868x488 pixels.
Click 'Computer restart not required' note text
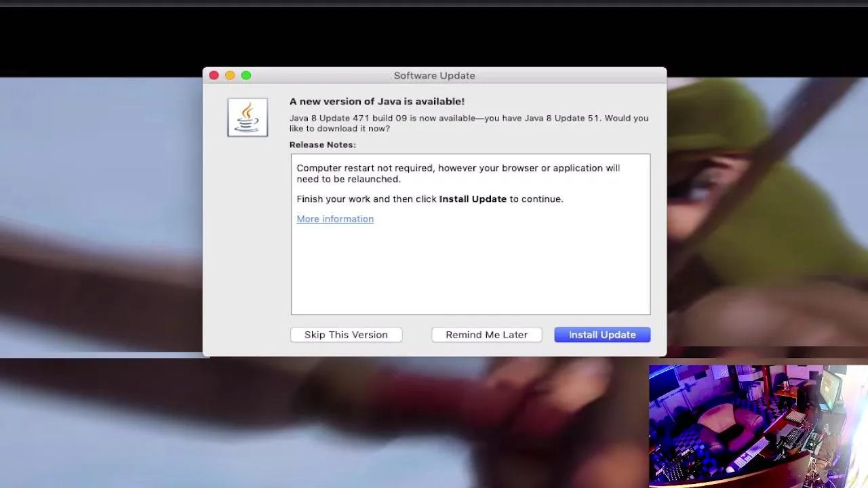point(458,174)
